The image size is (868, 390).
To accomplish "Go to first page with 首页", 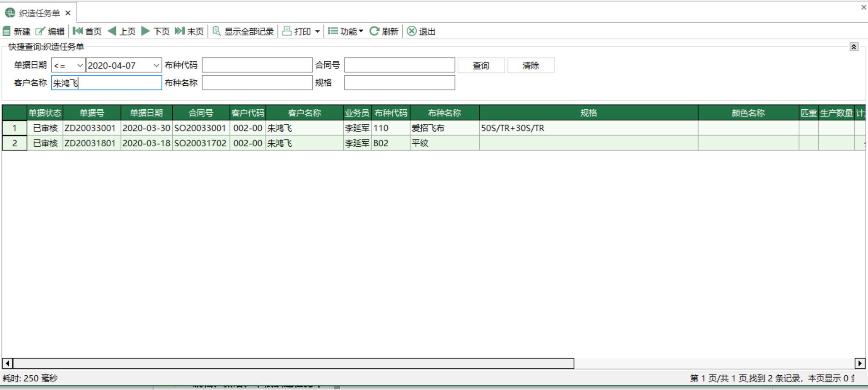I will click(87, 31).
